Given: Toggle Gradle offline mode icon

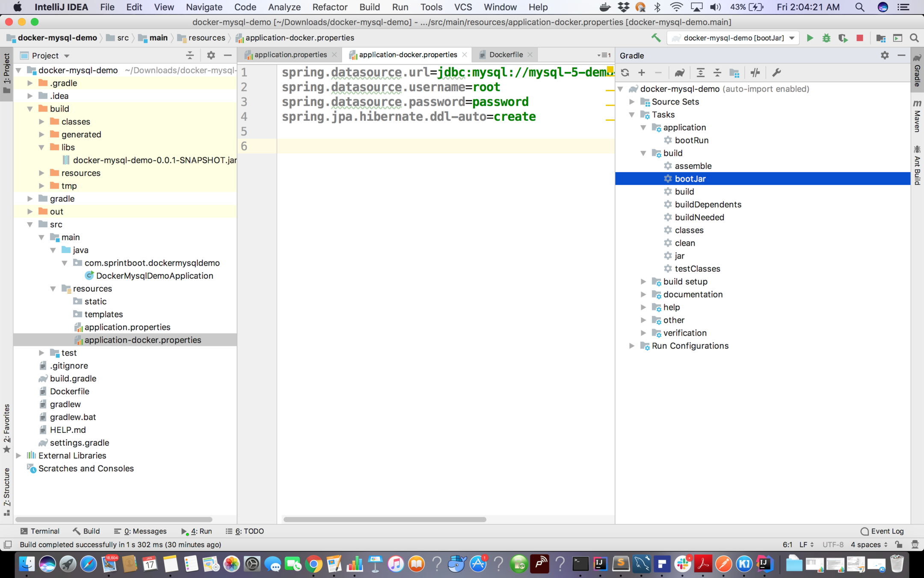Looking at the screenshot, I should tap(755, 73).
